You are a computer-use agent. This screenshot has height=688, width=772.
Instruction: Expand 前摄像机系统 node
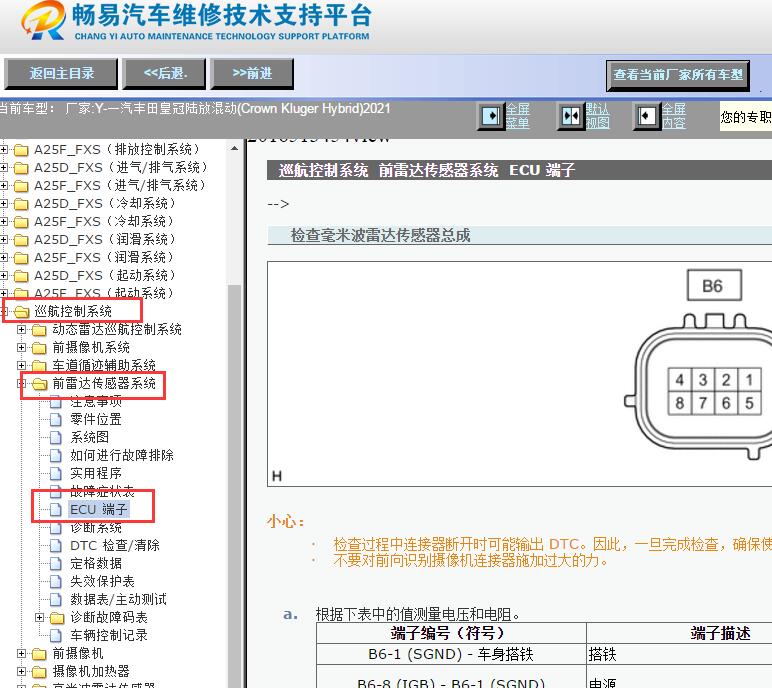click(22, 347)
